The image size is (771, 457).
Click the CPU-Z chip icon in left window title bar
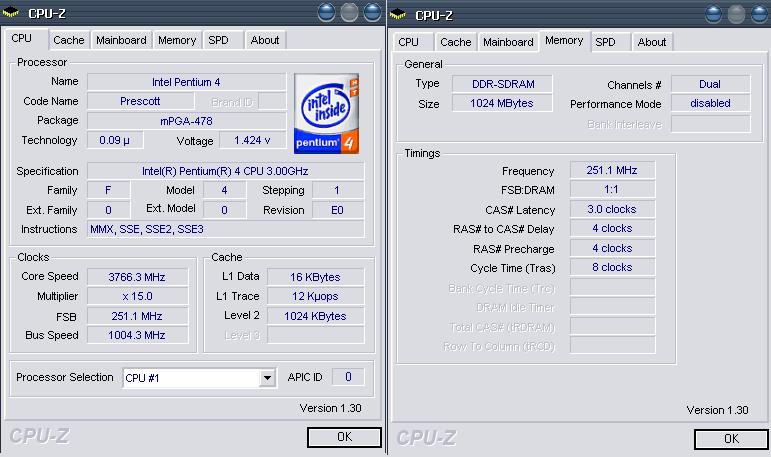click(x=11, y=13)
